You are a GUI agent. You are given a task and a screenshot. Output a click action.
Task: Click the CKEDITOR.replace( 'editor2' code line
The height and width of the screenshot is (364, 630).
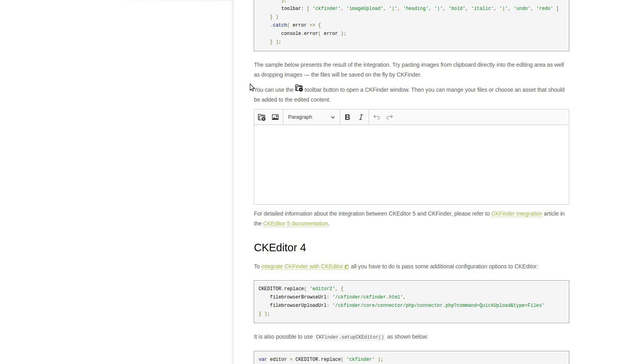[x=301, y=289]
